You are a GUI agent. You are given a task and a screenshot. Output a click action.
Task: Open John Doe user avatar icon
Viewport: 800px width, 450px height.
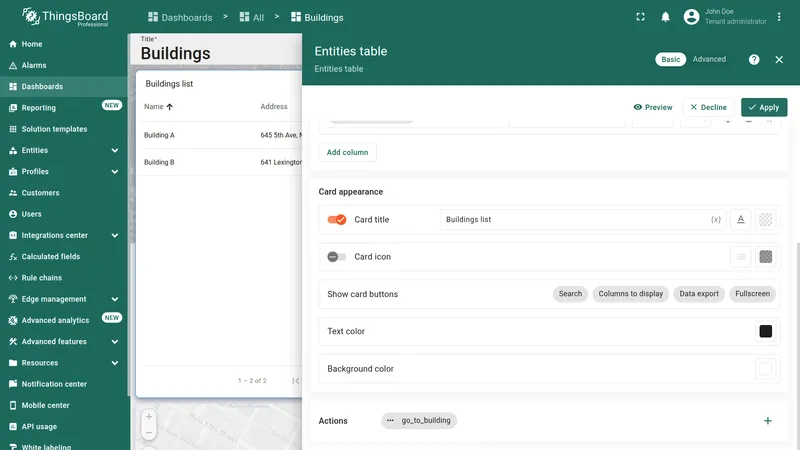click(x=691, y=17)
